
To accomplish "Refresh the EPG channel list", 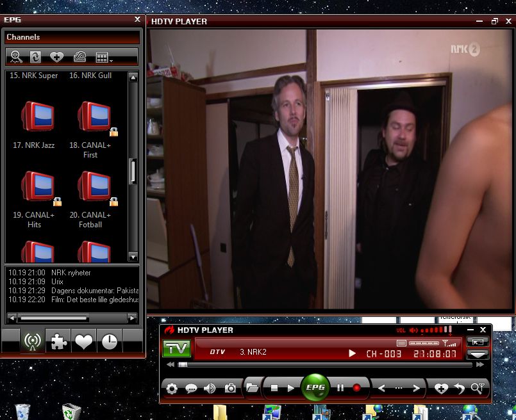I will [x=35, y=57].
